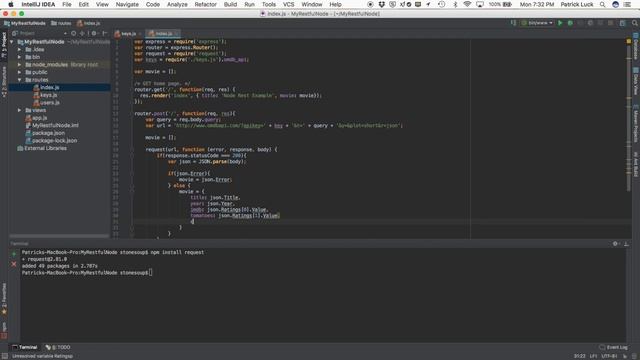Image resolution: width=640 pixels, height=360 pixels.
Task: Collapse the MyRestfulNode project root
Action: click(x=12, y=42)
